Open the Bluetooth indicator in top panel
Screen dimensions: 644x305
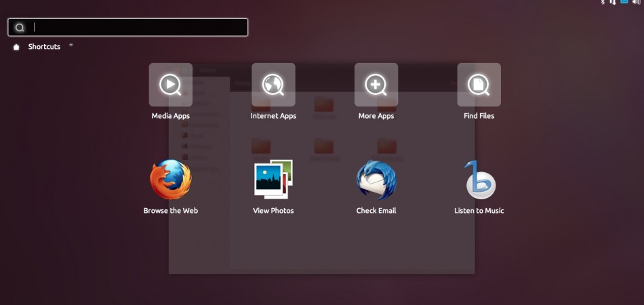click(602, 3)
